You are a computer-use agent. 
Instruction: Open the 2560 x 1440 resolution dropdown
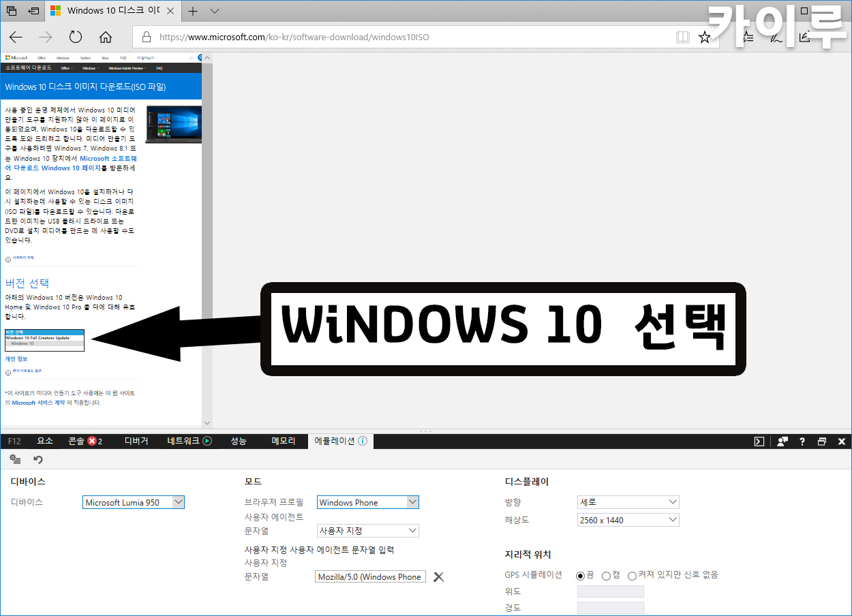click(x=628, y=520)
